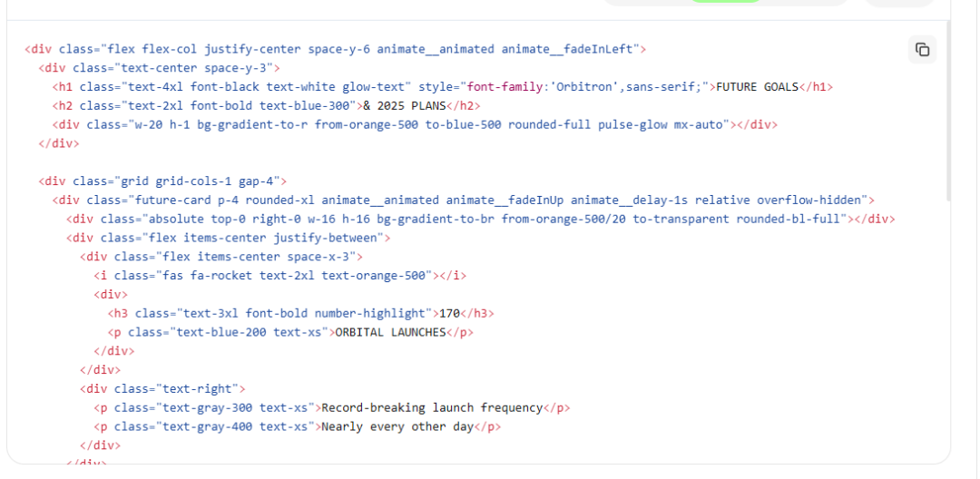The width and height of the screenshot is (980, 479).
Task: Click "Record-breaking launch frequency" text
Action: [432, 408]
